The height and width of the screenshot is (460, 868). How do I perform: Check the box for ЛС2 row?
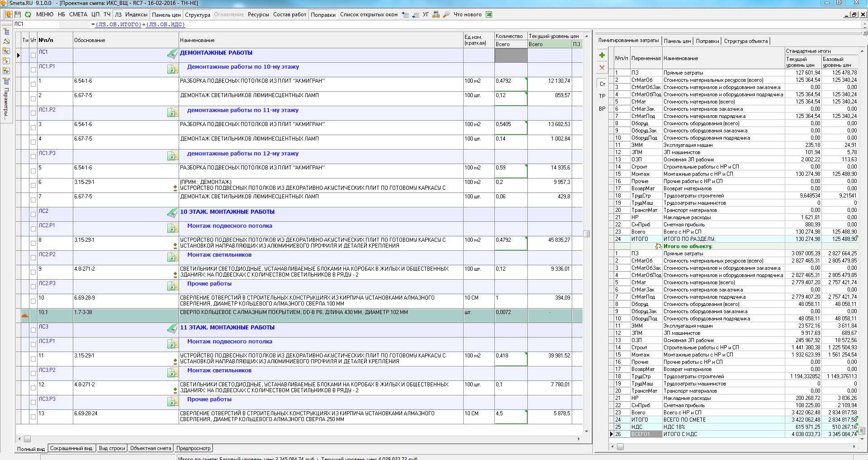coord(33,215)
